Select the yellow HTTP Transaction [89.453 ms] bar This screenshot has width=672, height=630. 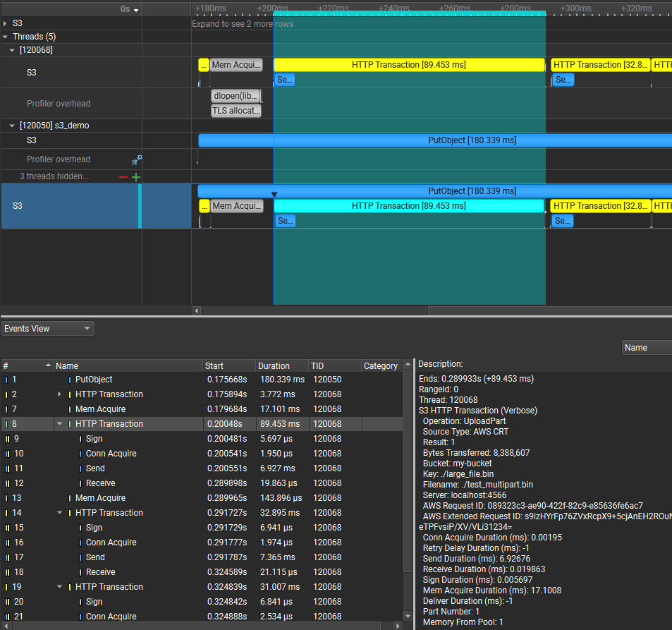(x=409, y=65)
